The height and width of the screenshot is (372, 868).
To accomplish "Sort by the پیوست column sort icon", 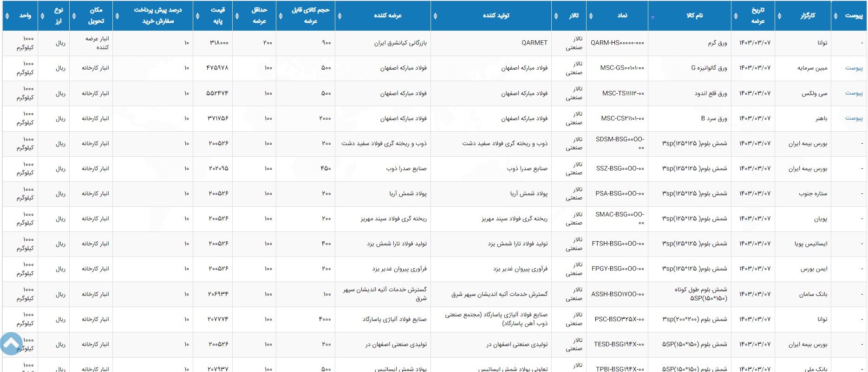I will point(835,16).
